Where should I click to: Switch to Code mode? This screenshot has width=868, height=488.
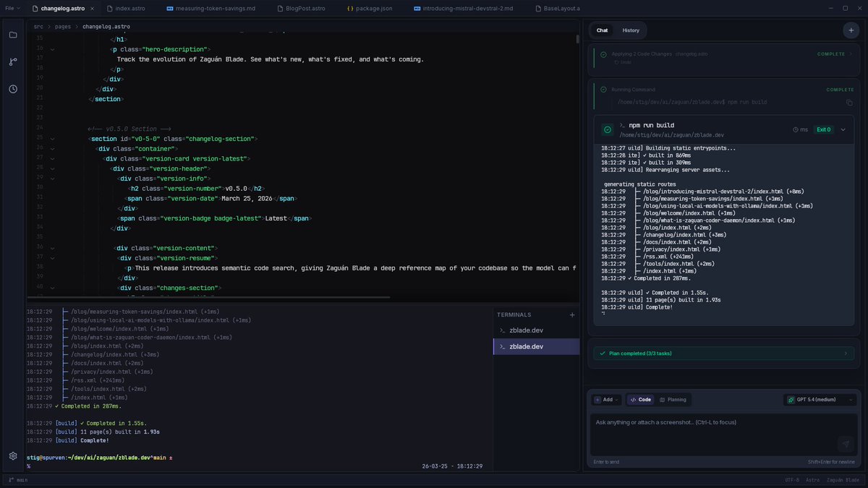(639, 399)
